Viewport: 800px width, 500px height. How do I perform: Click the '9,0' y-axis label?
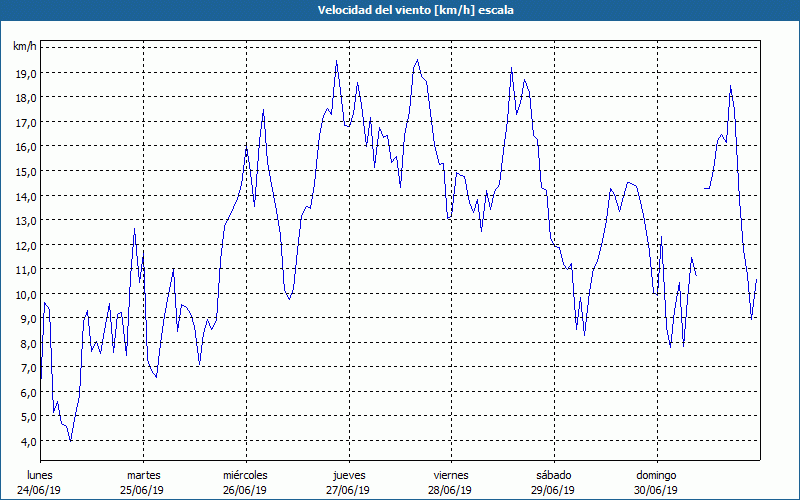pyautogui.click(x=28, y=320)
